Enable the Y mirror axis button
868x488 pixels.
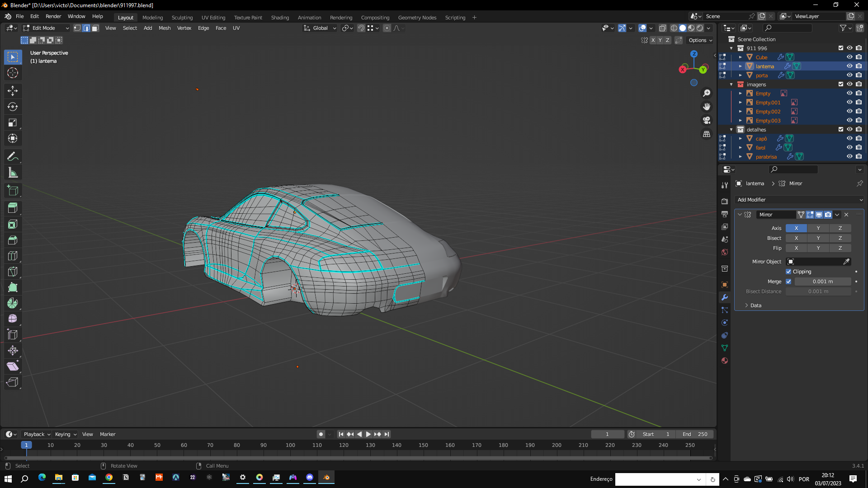coord(818,228)
